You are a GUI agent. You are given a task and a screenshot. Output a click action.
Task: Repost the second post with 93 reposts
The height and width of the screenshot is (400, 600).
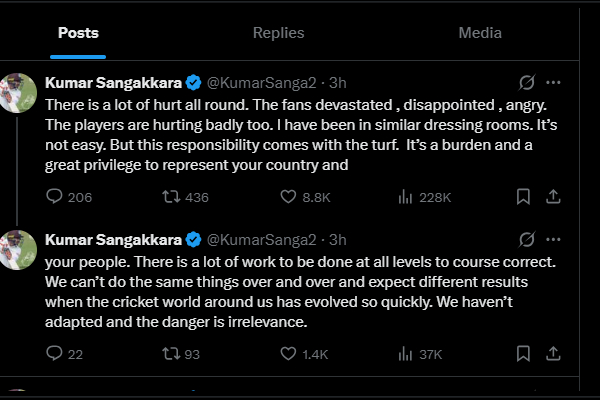point(172,354)
